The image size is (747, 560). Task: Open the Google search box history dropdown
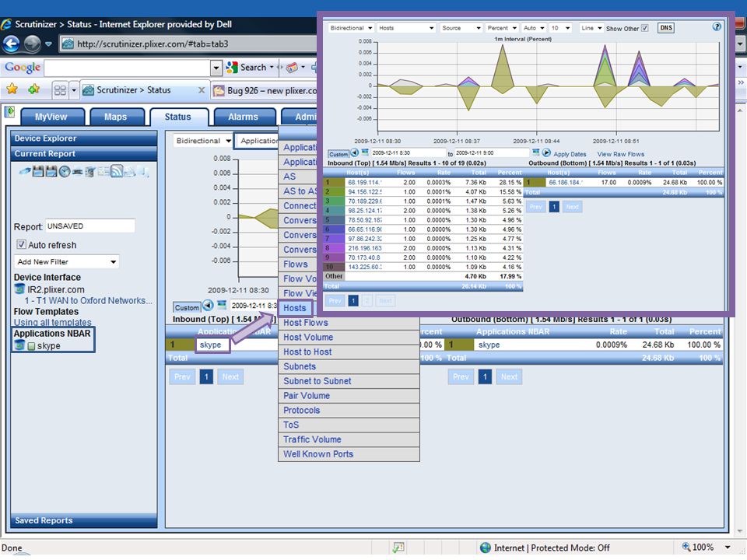(216, 68)
